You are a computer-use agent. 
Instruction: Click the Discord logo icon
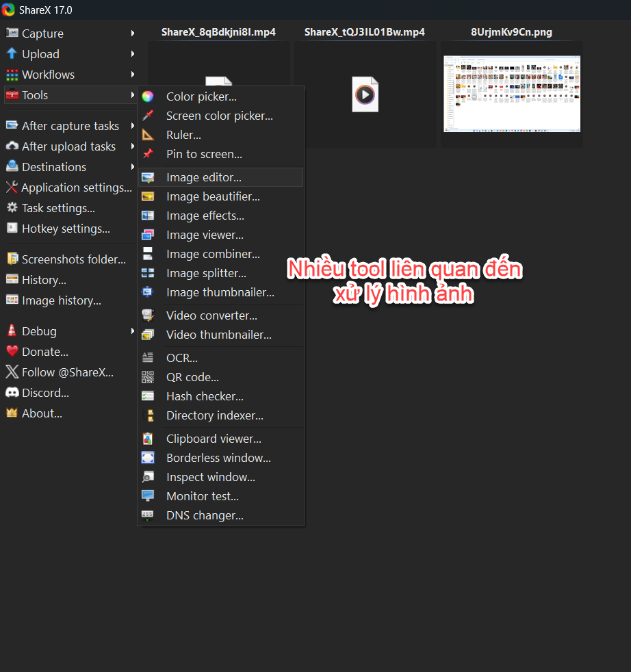click(12, 393)
